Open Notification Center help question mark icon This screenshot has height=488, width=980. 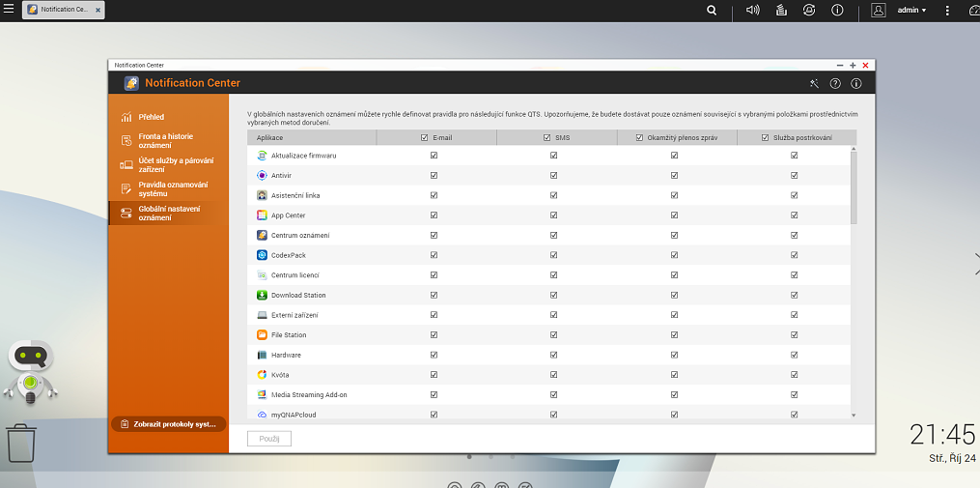(x=835, y=84)
